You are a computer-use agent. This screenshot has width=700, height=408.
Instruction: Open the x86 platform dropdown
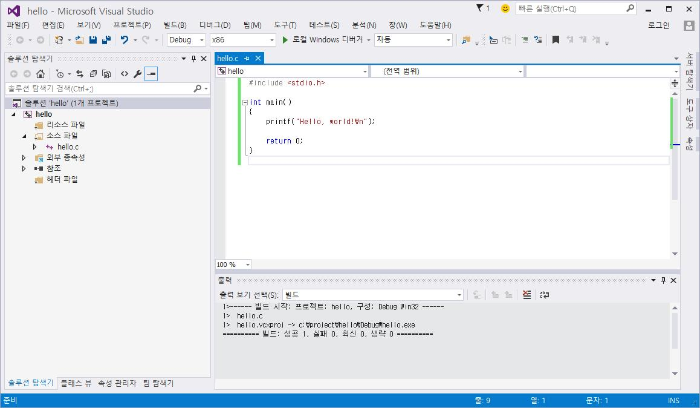pyautogui.click(x=243, y=40)
